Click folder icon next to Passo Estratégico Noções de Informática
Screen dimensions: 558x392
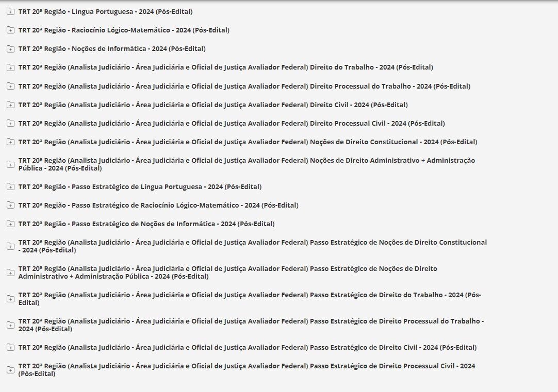pyautogui.click(x=10, y=224)
